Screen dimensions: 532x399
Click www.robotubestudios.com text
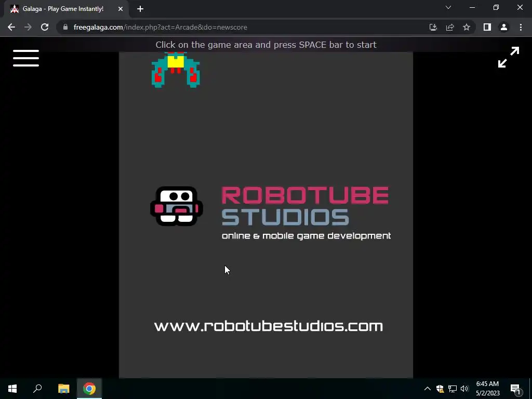click(x=269, y=326)
